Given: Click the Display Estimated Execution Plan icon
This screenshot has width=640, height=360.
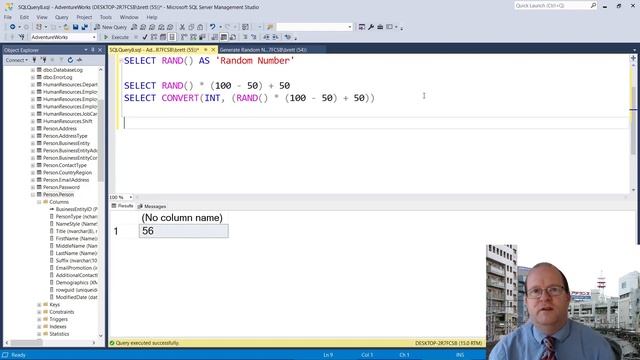Looking at the screenshot, I should pyautogui.click(x=154, y=37).
